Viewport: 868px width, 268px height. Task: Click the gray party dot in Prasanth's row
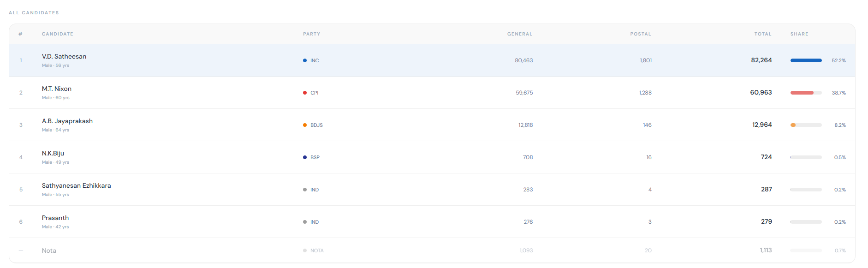tap(305, 222)
